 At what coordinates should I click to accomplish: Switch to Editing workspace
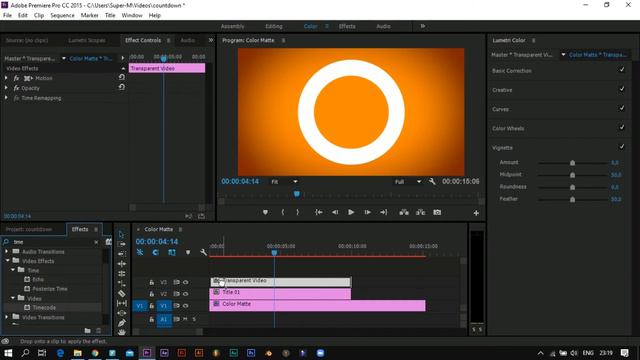pos(274,27)
